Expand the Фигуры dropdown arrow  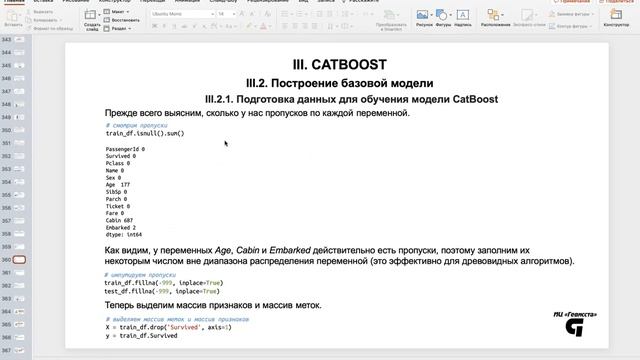451,15
